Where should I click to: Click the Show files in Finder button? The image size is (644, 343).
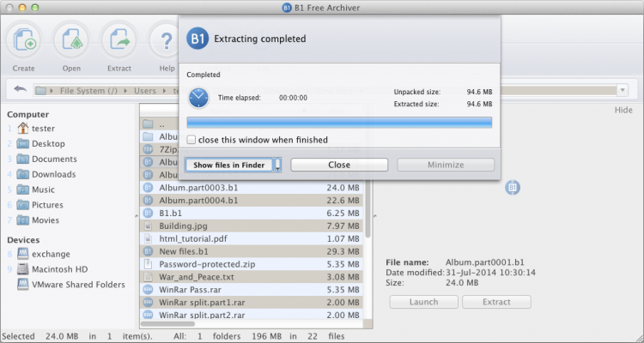coord(228,165)
